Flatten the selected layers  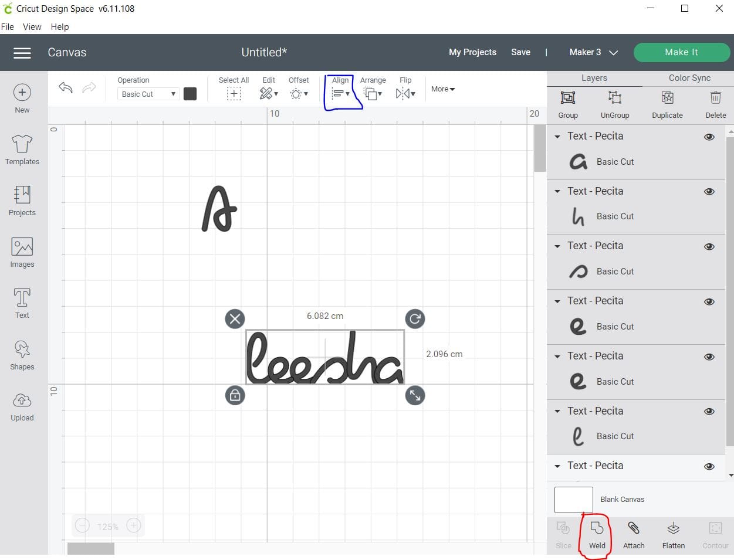[x=674, y=535]
